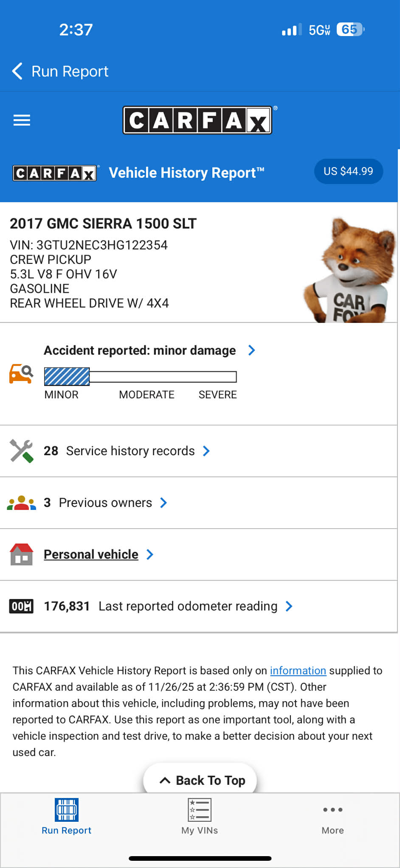Tap the US $44.99 price button
The width and height of the screenshot is (400, 868).
point(349,171)
